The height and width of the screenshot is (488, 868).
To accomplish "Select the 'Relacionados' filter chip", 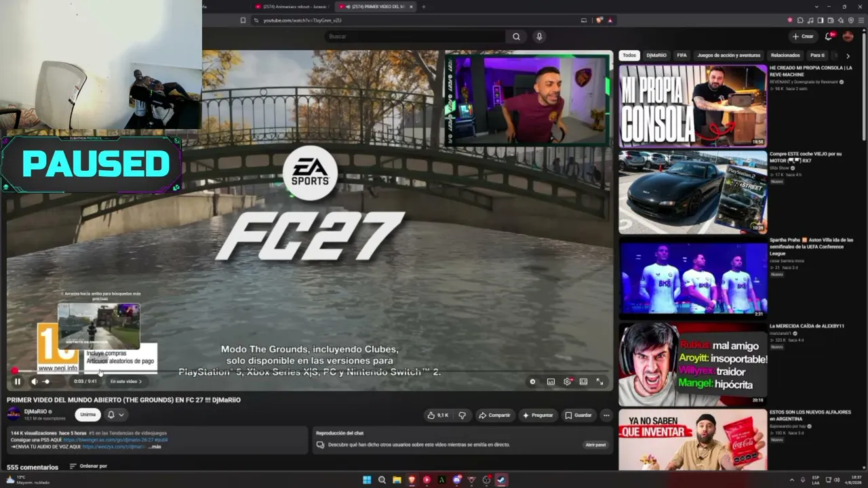I will pos(785,56).
